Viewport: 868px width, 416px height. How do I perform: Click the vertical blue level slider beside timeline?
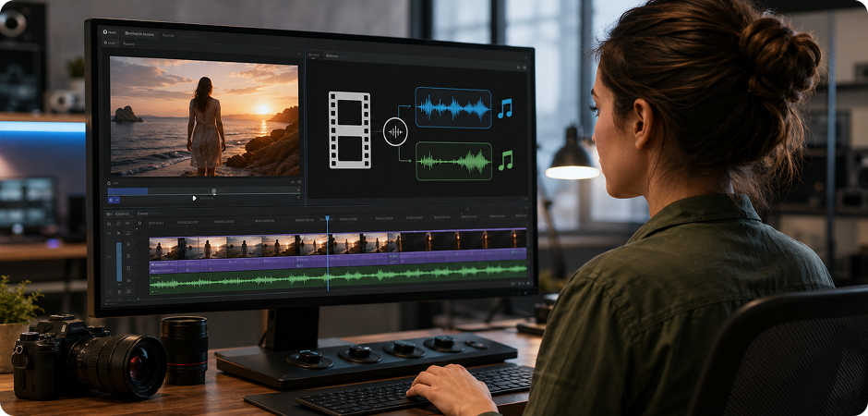tap(119, 262)
